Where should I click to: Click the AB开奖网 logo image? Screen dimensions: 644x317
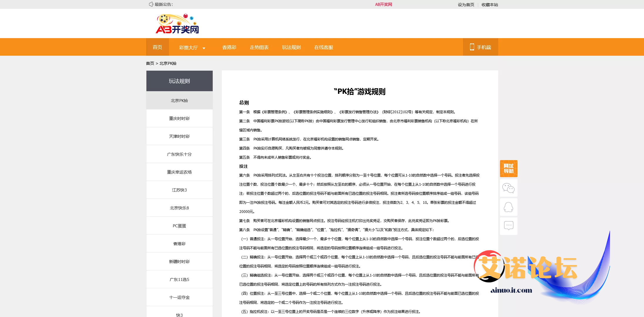point(177,24)
